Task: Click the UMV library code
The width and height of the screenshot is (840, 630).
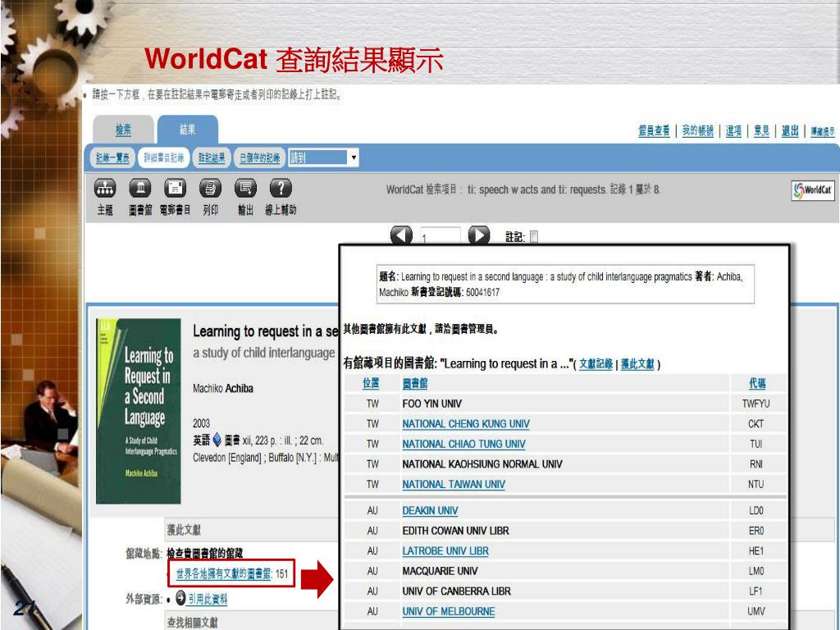Action: (x=756, y=611)
